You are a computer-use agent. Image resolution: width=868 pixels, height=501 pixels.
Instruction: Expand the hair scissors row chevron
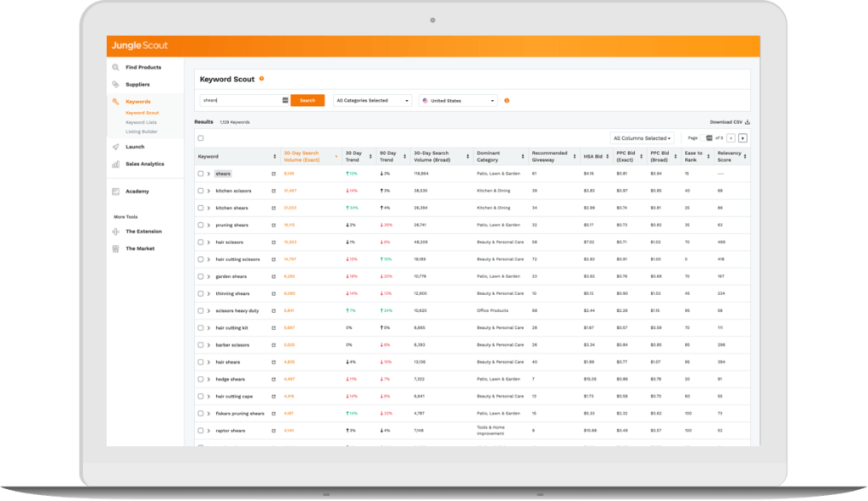click(x=209, y=242)
